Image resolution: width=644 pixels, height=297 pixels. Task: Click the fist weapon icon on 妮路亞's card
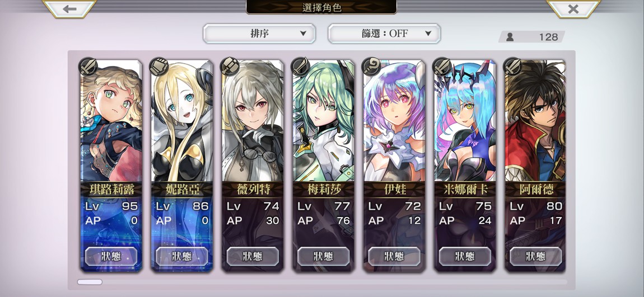158,67
